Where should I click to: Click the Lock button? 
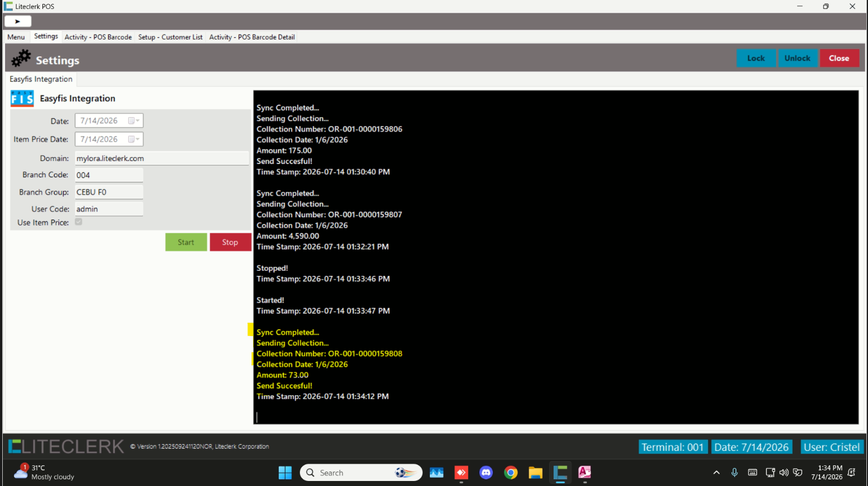click(756, 58)
